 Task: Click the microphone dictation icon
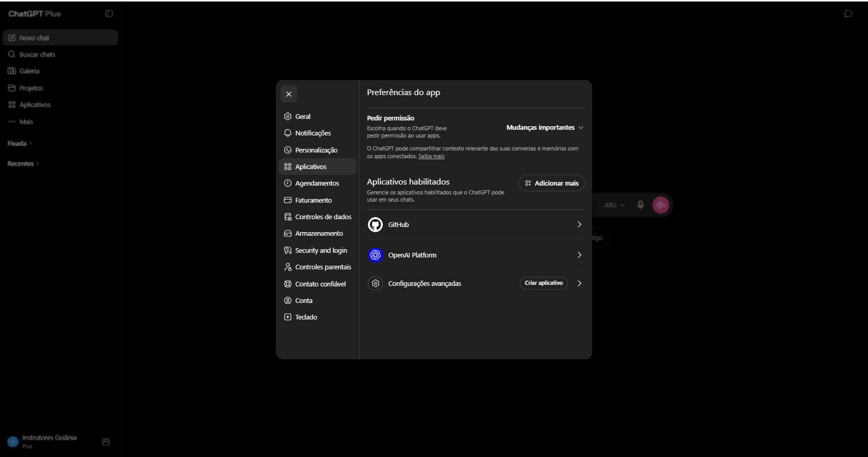(641, 205)
